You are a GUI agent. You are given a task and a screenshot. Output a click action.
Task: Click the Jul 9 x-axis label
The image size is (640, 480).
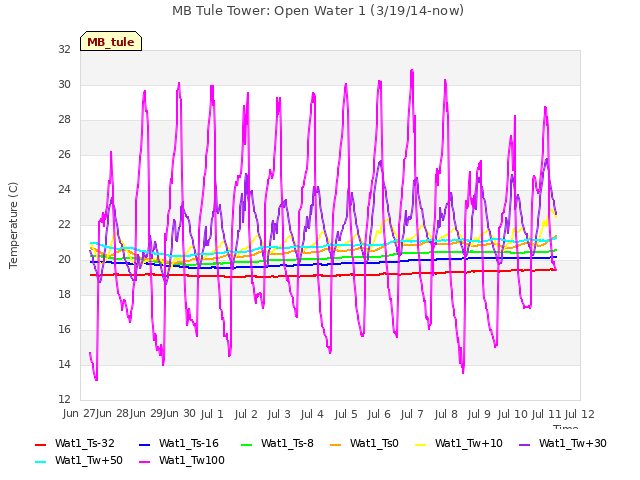[479, 414]
